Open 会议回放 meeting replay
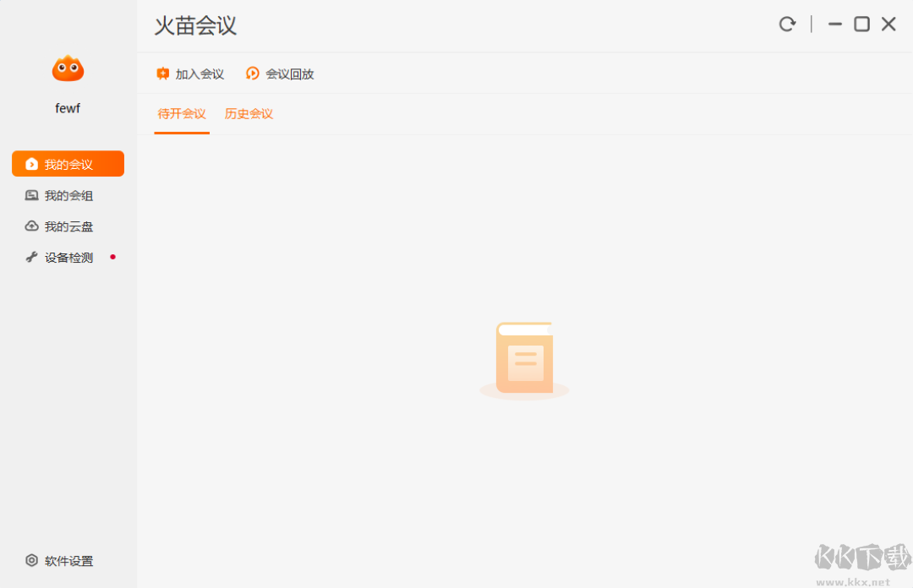 (x=280, y=73)
